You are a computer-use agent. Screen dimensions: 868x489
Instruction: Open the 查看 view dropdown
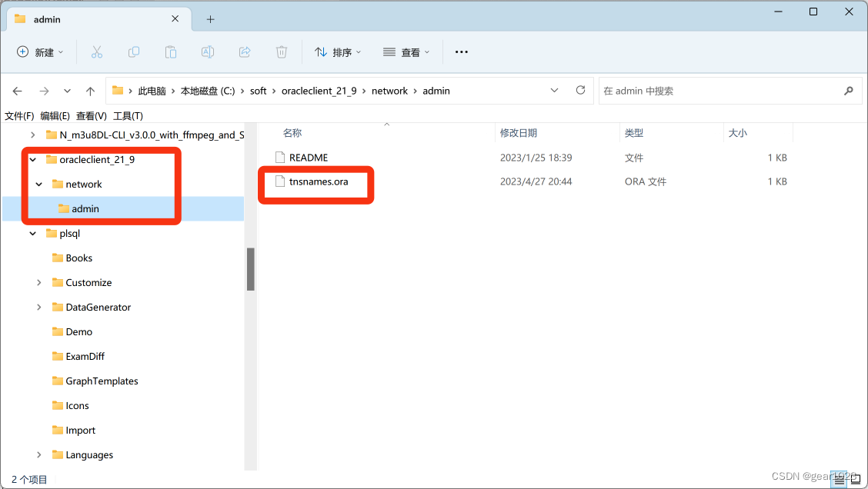406,52
